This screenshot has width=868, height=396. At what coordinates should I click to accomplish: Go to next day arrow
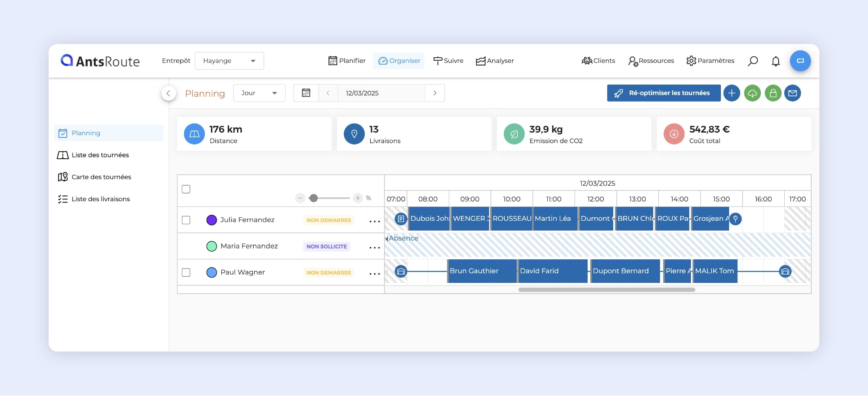tap(435, 93)
